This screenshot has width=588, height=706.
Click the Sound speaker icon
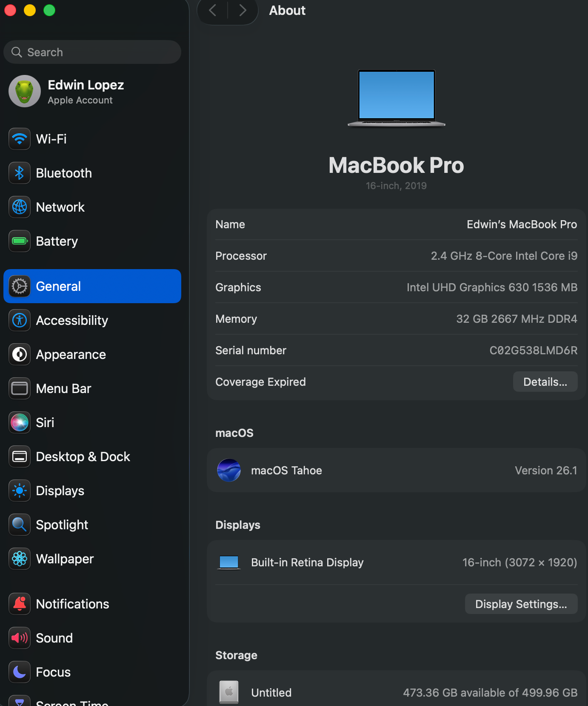pos(20,638)
